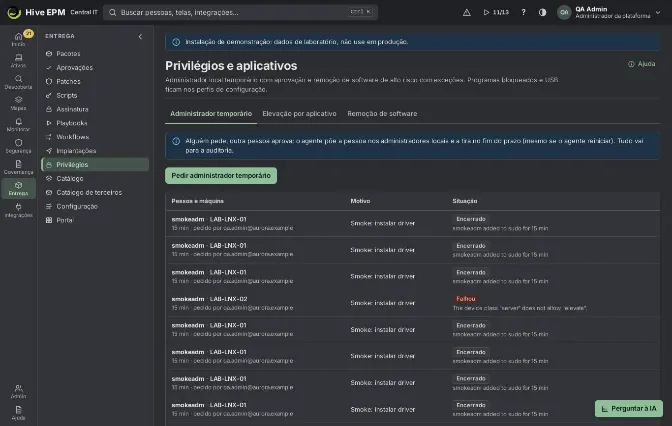Open the Perguntar à IA button
Screen dimensions: 672x426
click(629, 408)
